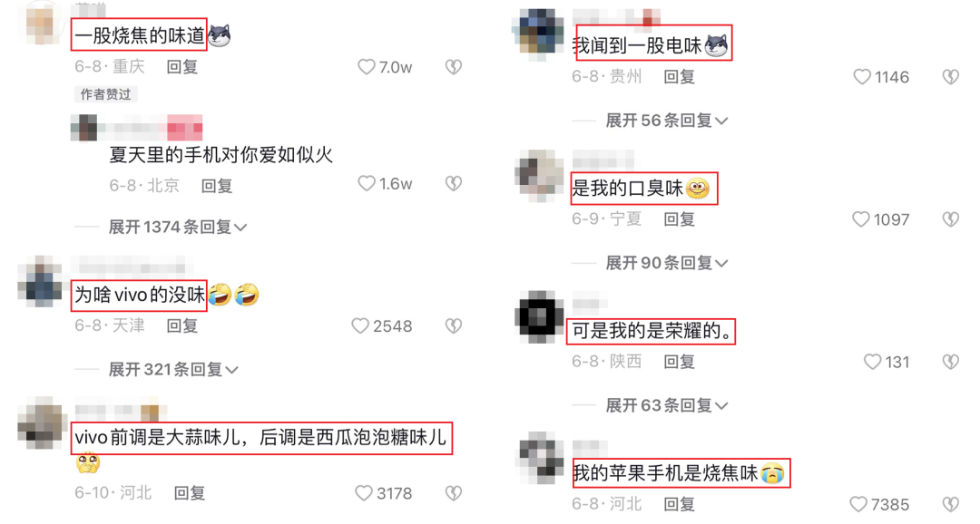Toggle like on vivo前调是大蒜味儿 comment

(364, 493)
